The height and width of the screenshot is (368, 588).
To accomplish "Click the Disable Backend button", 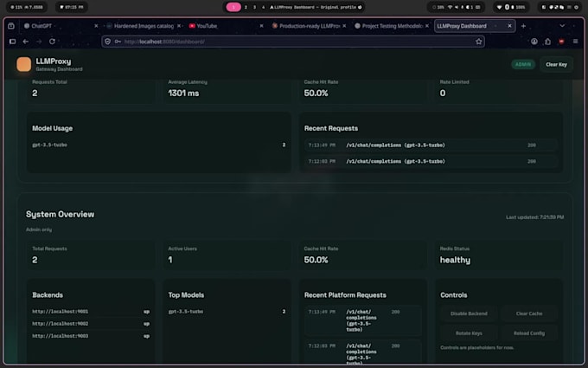I will [469, 313].
